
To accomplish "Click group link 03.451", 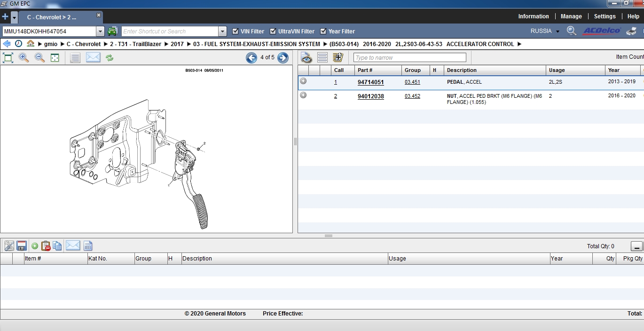I will [412, 82].
